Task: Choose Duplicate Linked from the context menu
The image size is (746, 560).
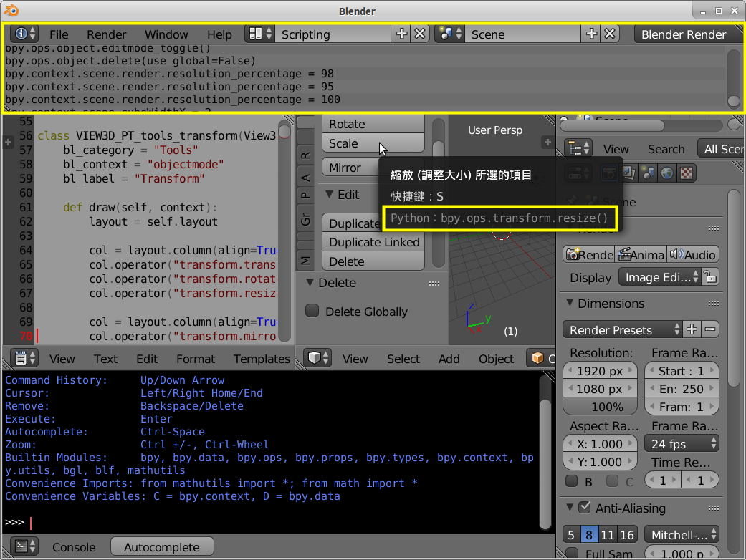Action: (x=373, y=242)
